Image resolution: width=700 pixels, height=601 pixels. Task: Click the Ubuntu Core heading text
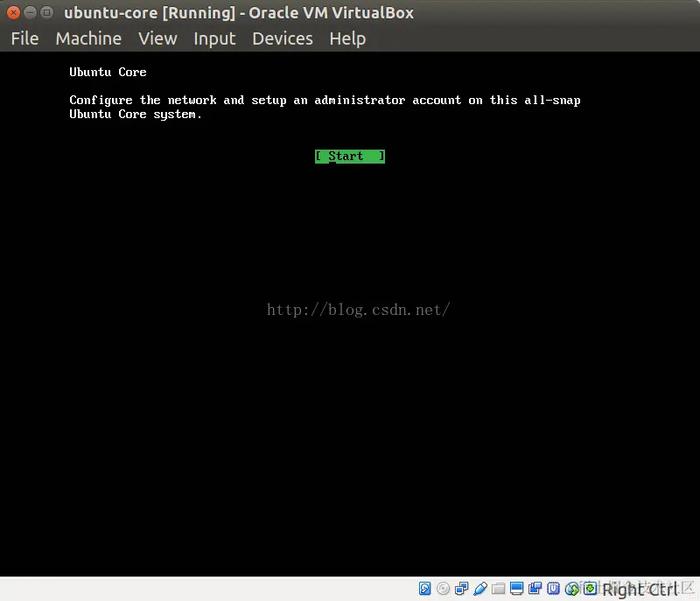click(x=108, y=72)
